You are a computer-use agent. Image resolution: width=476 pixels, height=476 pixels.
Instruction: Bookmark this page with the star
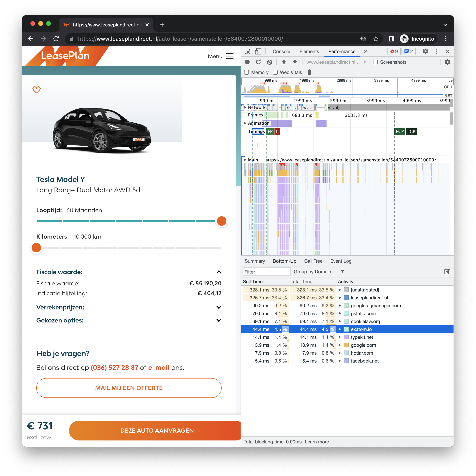376,39
